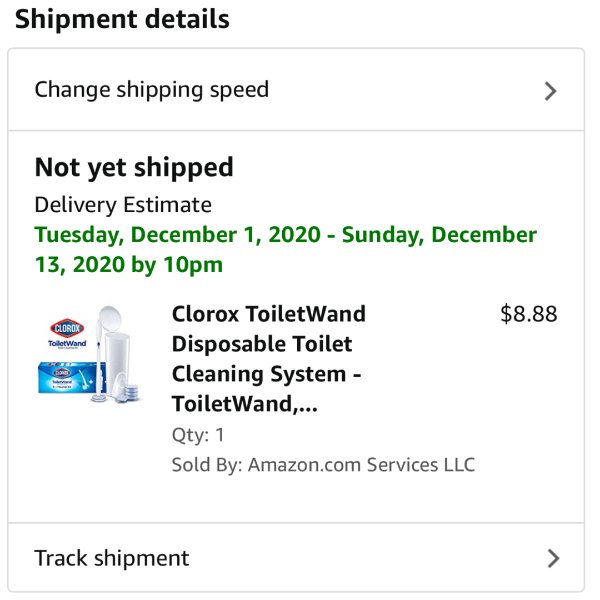
Task: Click the truncated 'ToiletWand,...' title line
Action: click(x=245, y=404)
